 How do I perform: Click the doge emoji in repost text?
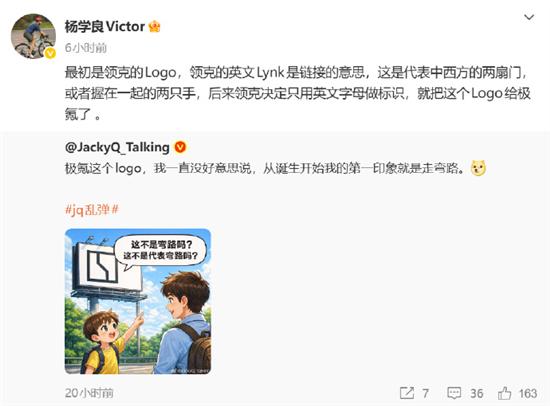pos(479,168)
